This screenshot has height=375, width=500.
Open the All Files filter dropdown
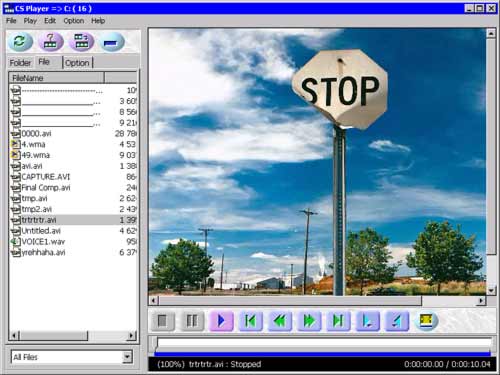[x=127, y=357]
